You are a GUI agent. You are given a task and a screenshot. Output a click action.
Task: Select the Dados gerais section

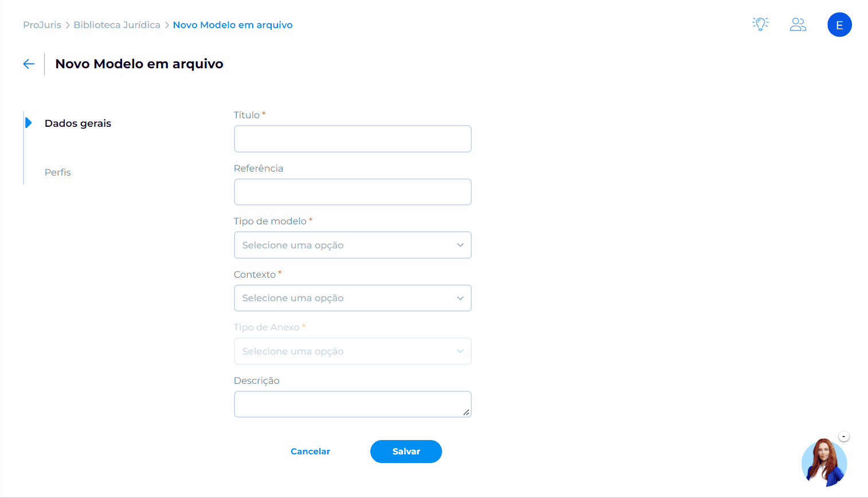tap(78, 123)
